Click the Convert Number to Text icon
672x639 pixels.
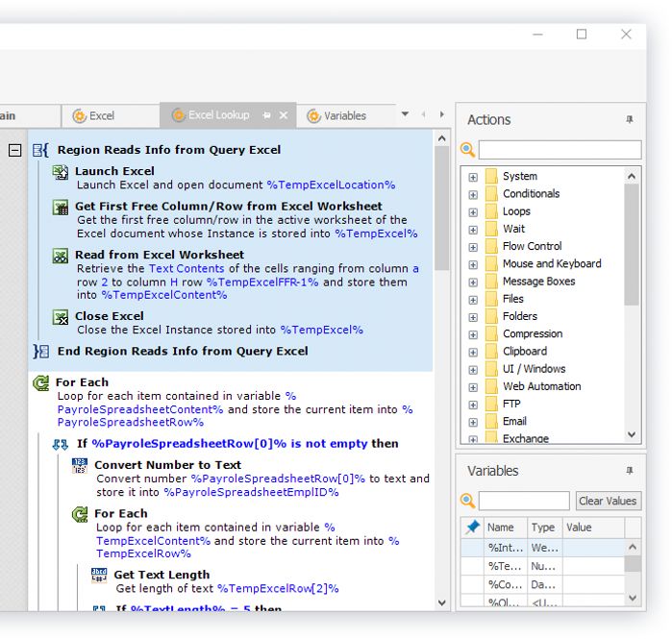point(80,465)
